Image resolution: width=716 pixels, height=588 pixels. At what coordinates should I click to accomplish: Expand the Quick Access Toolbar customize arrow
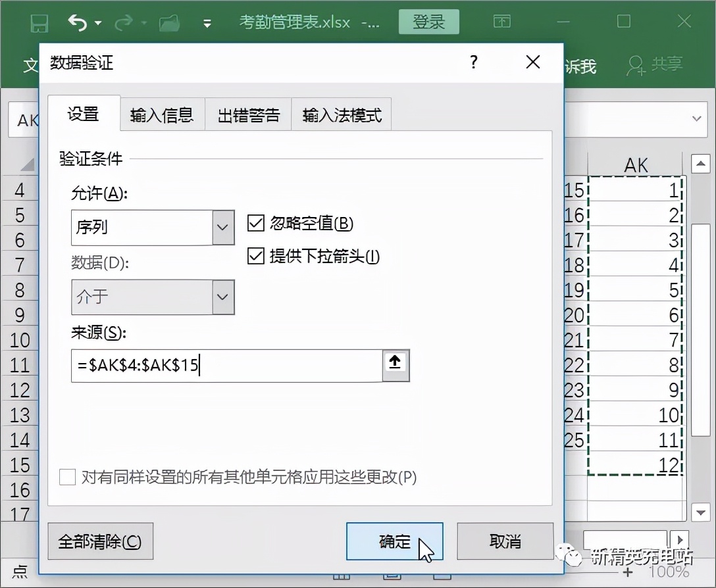207,22
